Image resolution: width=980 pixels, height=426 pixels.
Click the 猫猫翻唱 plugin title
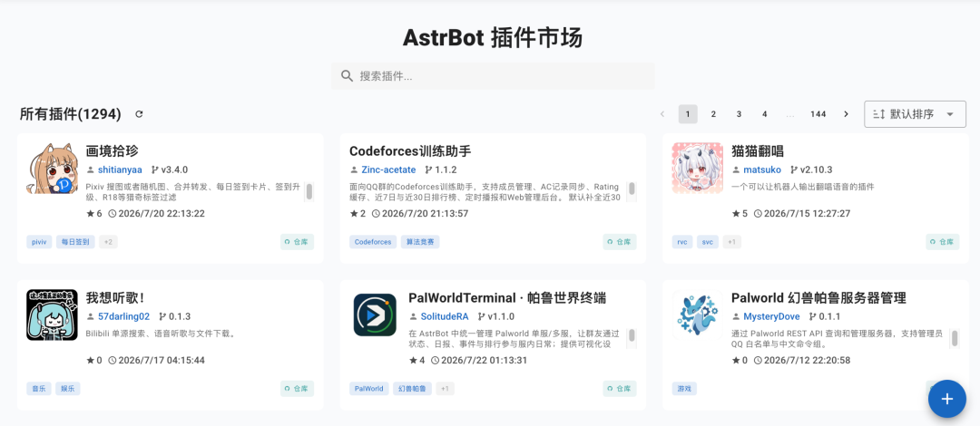[x=758, y=150]
